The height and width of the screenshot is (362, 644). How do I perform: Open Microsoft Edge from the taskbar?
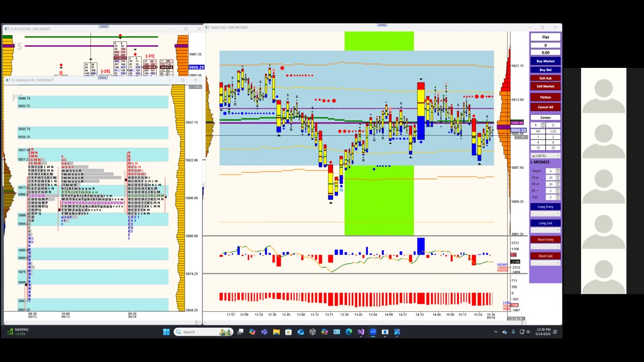tap(349, 332)
